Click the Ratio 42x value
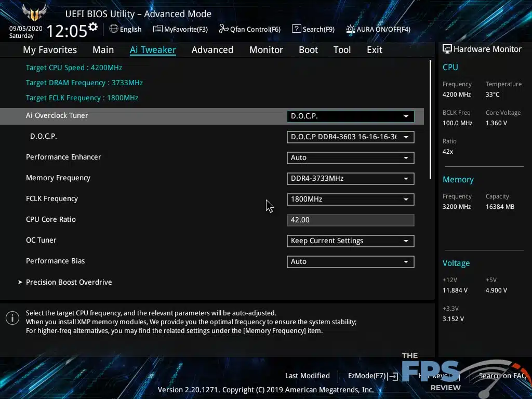The image size is (532, 399). point(447,152)
